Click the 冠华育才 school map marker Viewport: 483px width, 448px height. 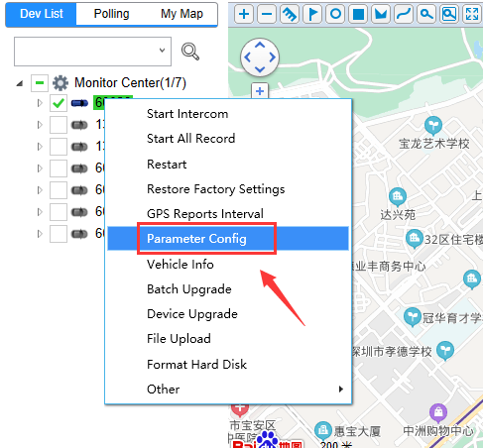413,316
